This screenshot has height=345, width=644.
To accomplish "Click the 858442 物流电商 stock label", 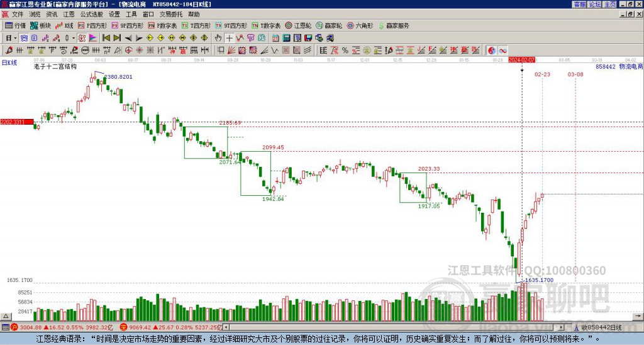I will pyautogui.click(x=619, y=66).
